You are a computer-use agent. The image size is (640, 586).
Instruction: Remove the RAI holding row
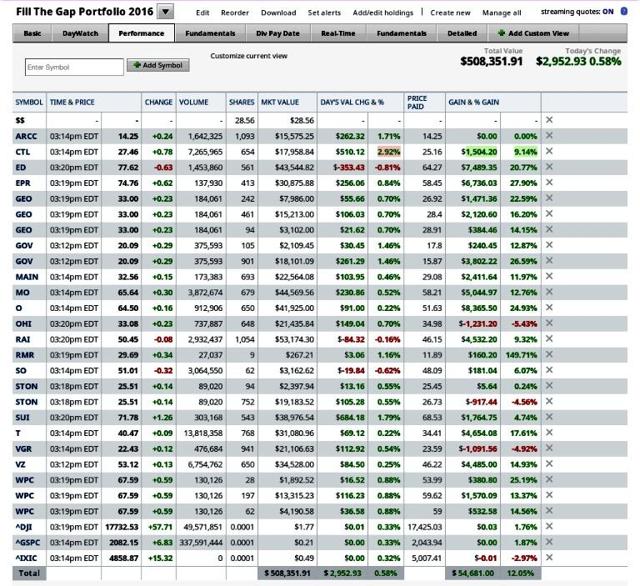(x=549, y=339)
